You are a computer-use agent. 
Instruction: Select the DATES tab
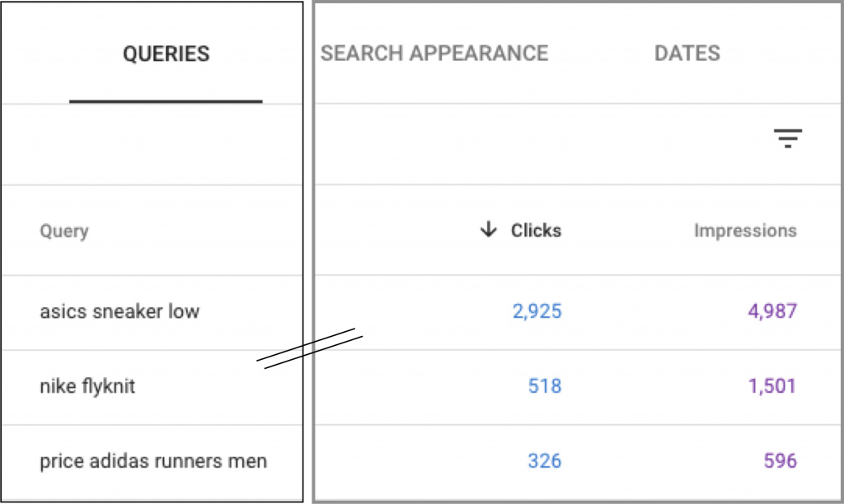click(687, 54)
